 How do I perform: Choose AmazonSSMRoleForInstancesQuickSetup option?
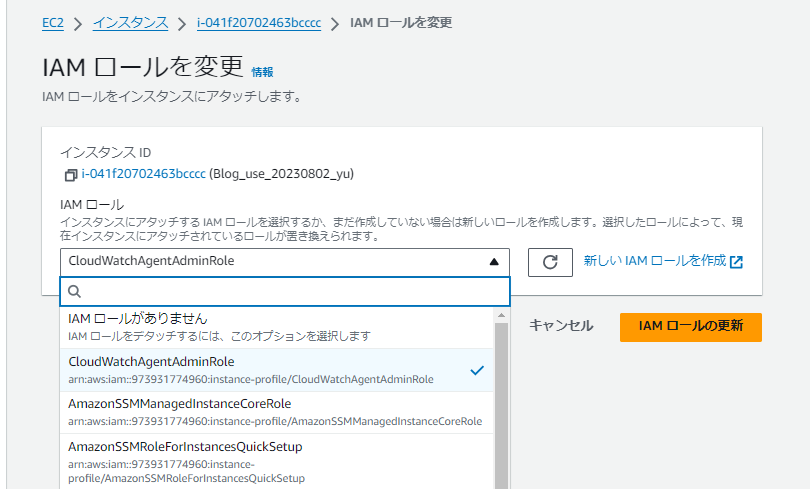[276, 462]
